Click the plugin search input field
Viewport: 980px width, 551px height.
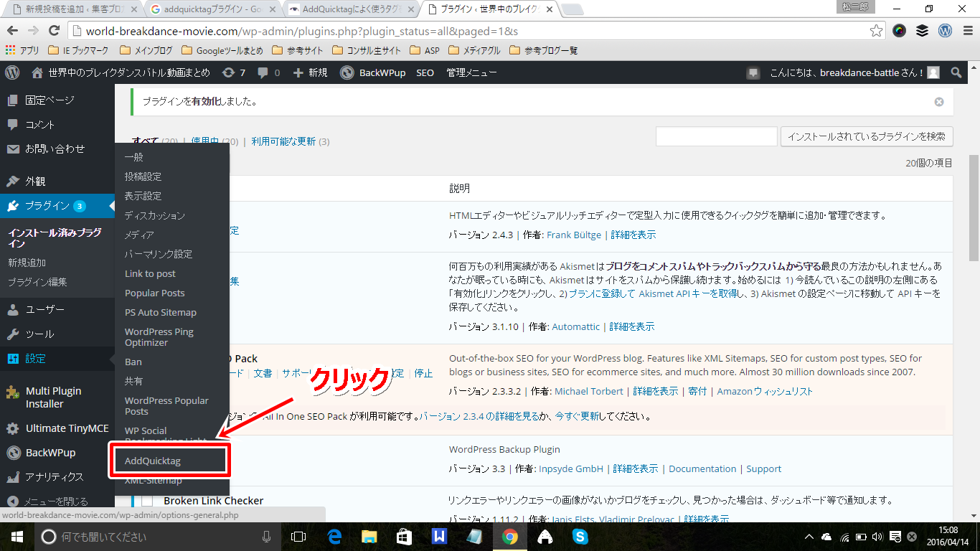[716, 136]
